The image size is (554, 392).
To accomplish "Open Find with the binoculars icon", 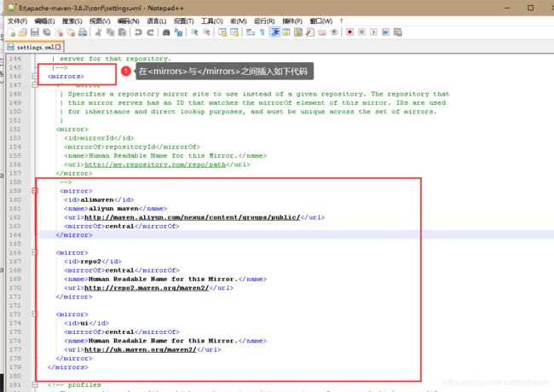I will tap(166, 32).
